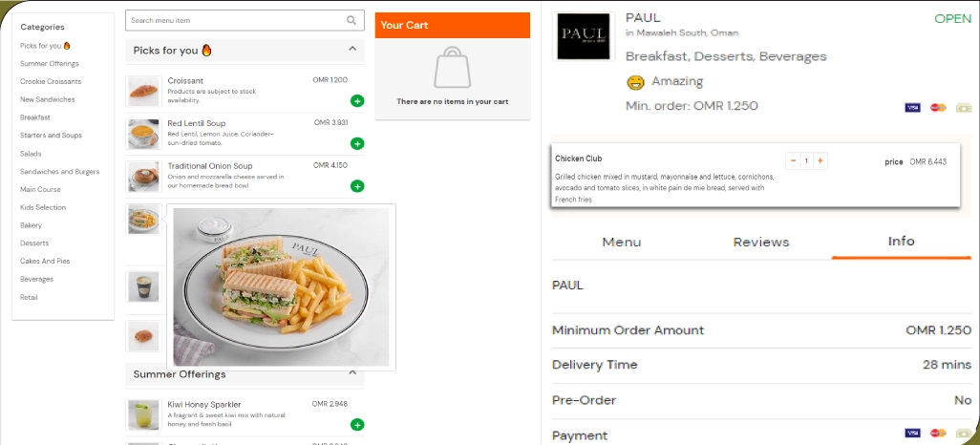
Task: Increase Chicken Club quantity with plus
Action: click(820, 160)
